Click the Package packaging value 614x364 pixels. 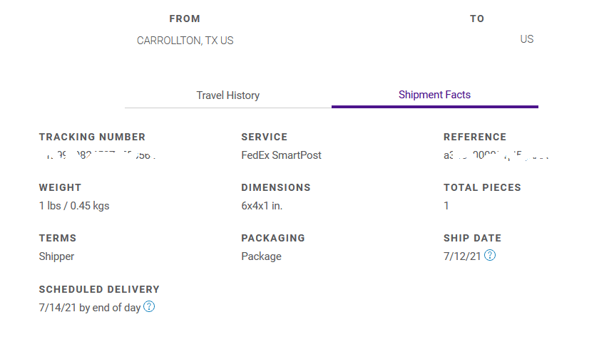click(x=261, y=256)
